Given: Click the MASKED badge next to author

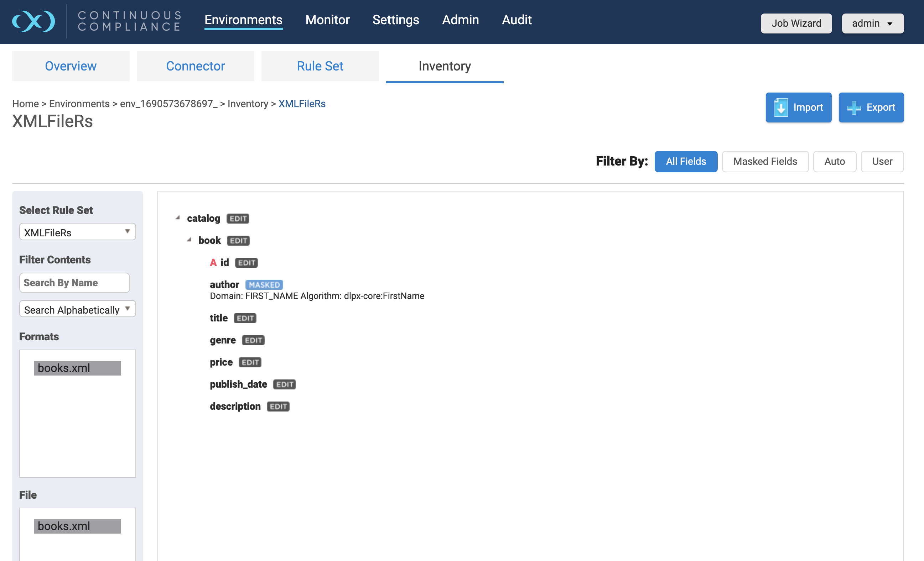Looking at the screenshot, I should point(264,285).
